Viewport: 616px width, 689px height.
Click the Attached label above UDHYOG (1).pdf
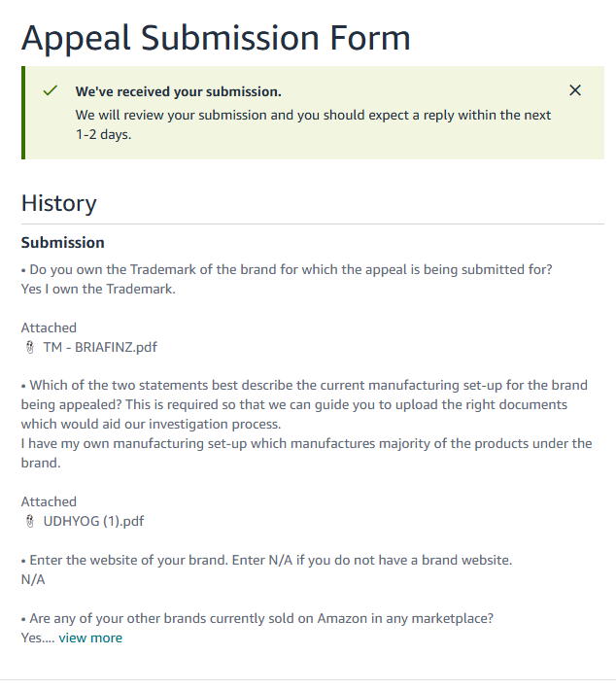49,501
